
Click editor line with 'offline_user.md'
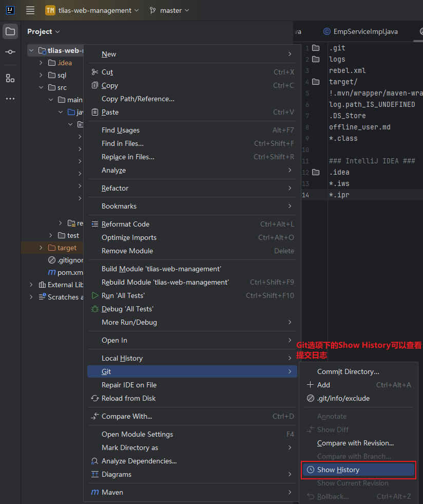tap(360, 127)
